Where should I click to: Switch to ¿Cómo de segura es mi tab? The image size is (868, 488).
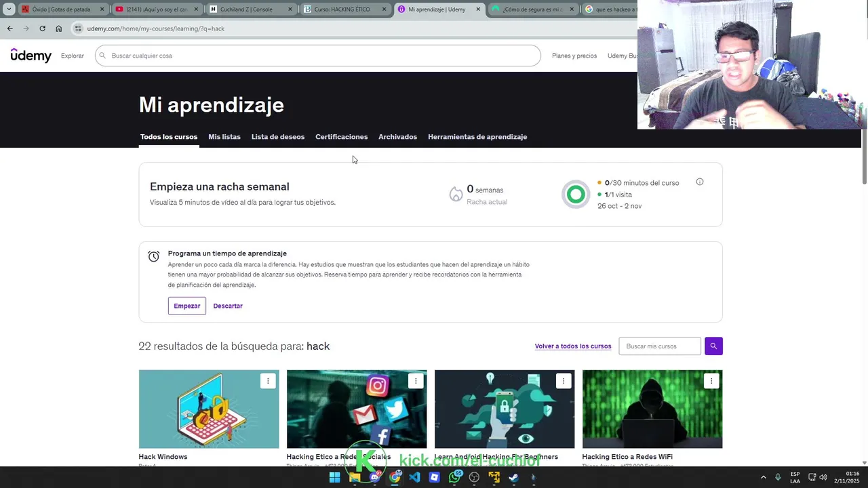533,9
